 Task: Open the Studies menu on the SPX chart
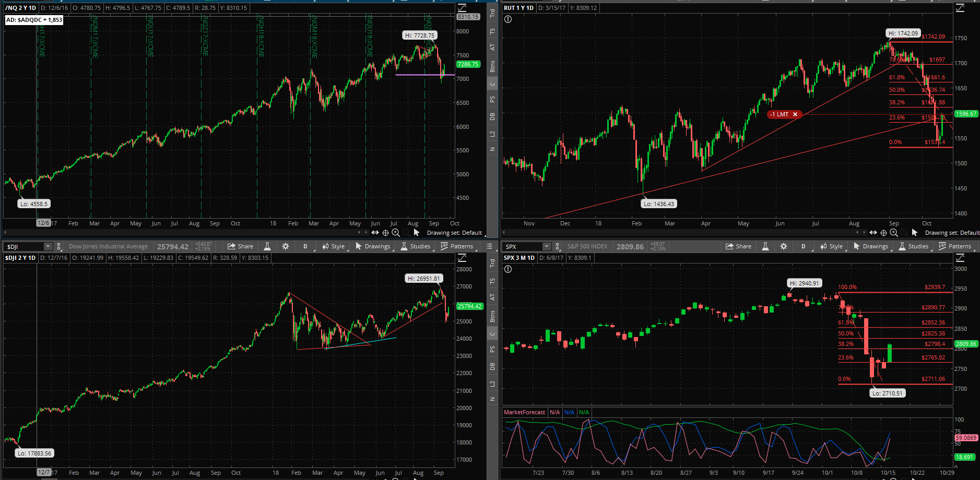click(x=914, y=246)
